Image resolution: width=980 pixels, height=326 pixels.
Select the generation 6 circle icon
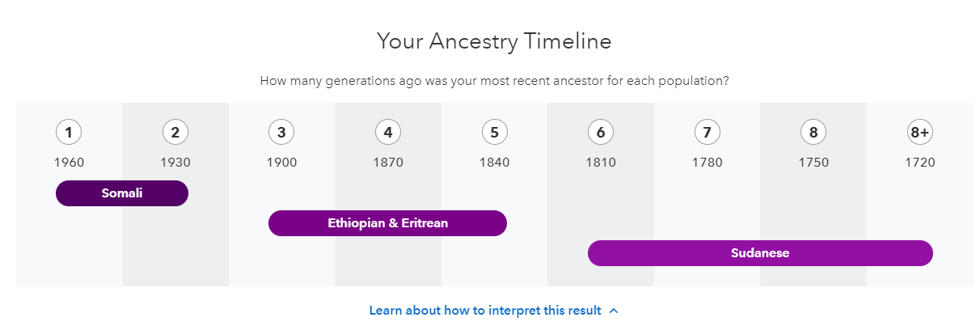click(x=601, y=132)
